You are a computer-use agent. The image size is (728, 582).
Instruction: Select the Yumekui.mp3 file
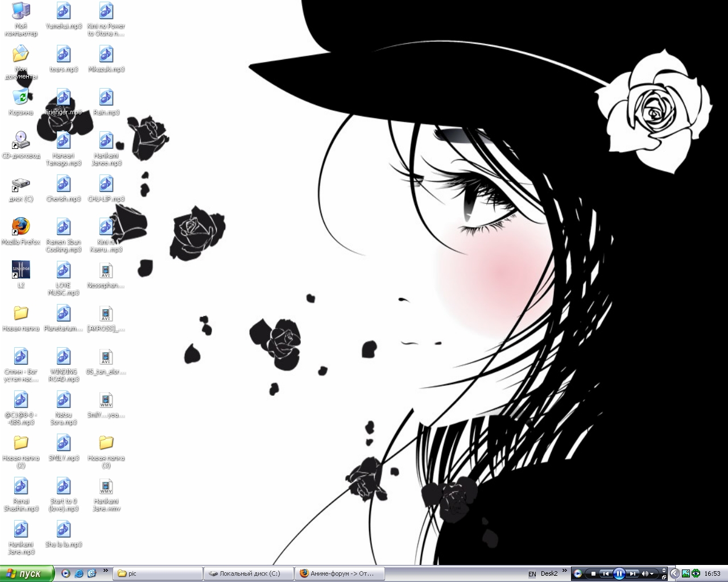[64, 15]
